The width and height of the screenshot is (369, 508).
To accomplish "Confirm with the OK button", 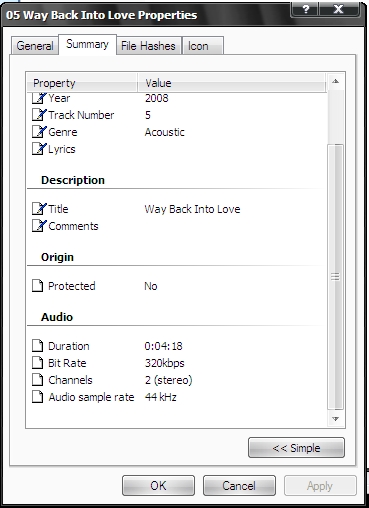I will click(x=158, y=486).
